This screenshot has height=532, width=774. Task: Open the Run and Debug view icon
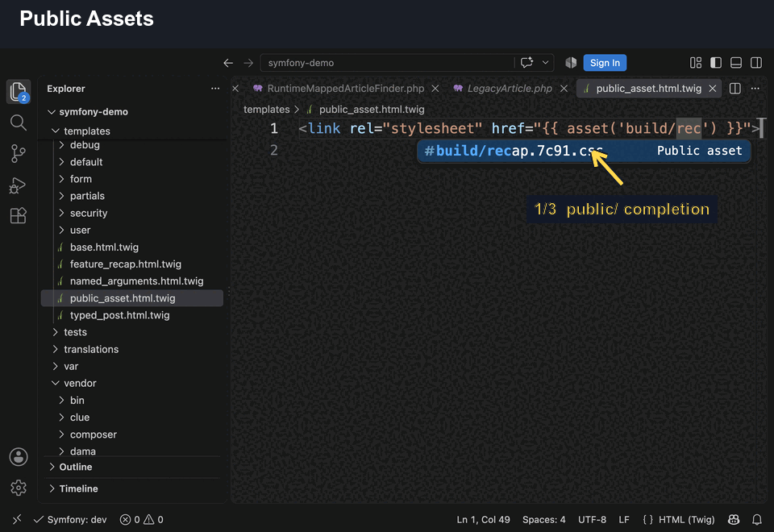point(19,185)
